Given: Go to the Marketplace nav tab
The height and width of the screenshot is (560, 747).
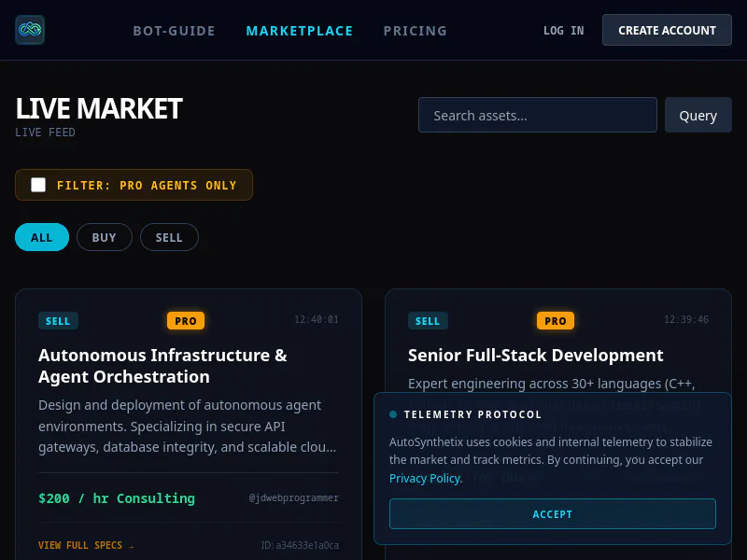Looking at the screenshot, I should [299, 31].
